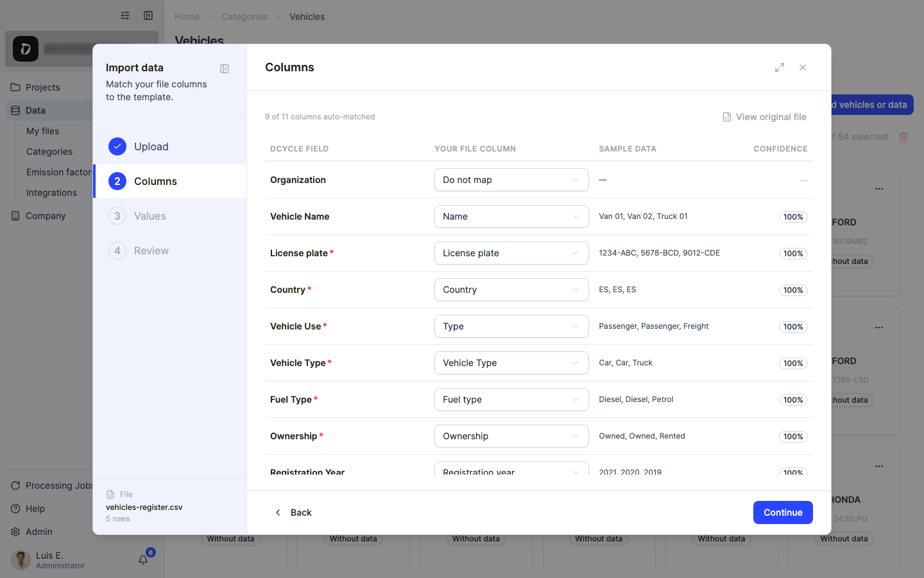
Task: Click the Dcycle logo icon
Action: point(26,49)
